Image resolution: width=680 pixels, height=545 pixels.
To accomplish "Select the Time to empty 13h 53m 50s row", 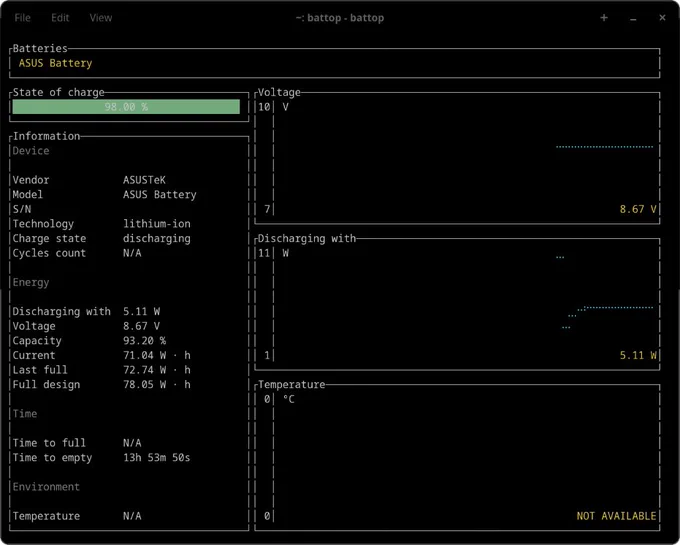I will [101, 458].
